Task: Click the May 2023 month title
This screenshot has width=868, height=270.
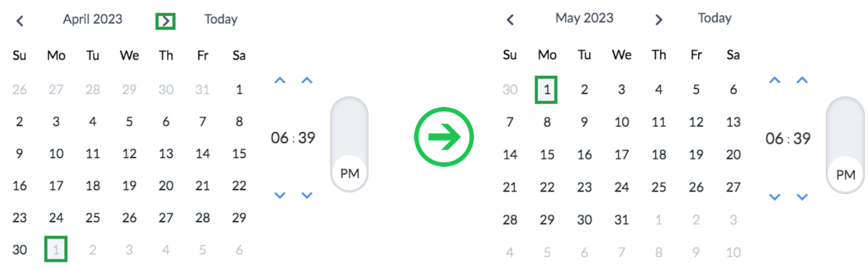Action: tap(584, 18)
